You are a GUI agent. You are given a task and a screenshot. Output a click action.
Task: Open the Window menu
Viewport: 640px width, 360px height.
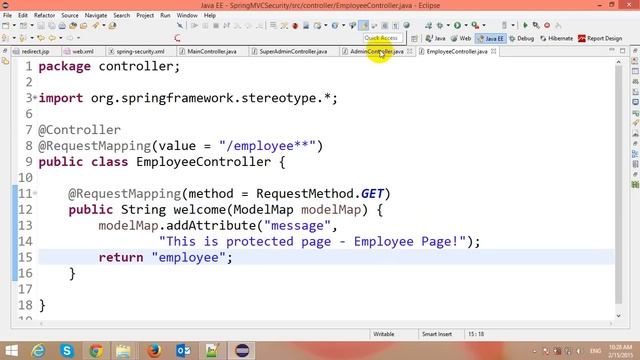(x=187, y=15)
